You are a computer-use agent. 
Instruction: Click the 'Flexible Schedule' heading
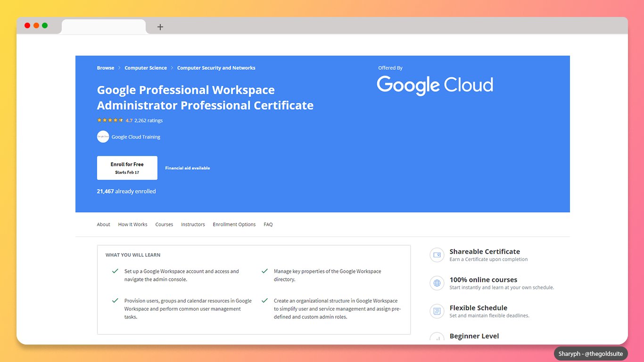coord(479,308)
